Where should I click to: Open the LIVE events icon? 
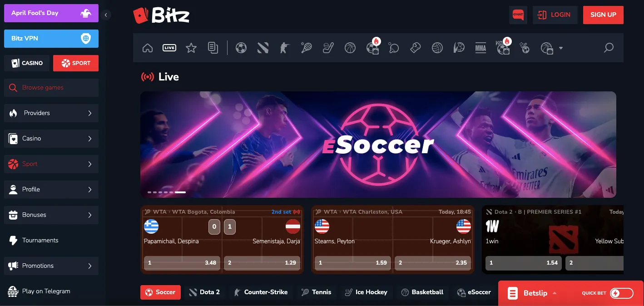[169, 48]
